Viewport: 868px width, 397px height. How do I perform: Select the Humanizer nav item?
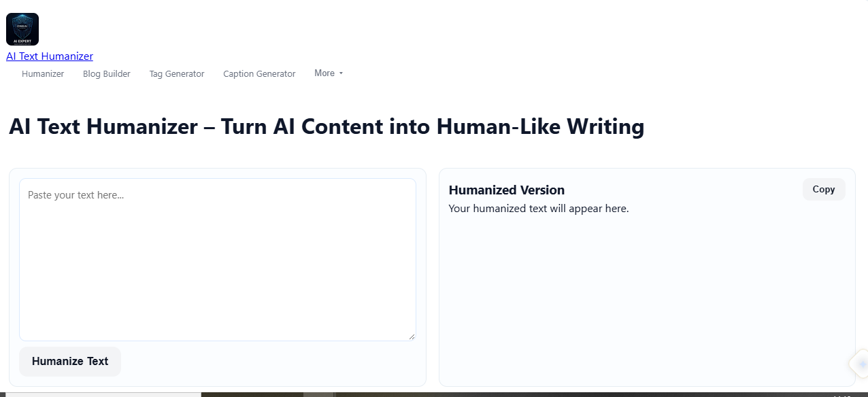pyautogui.click(x=43, y=73)
